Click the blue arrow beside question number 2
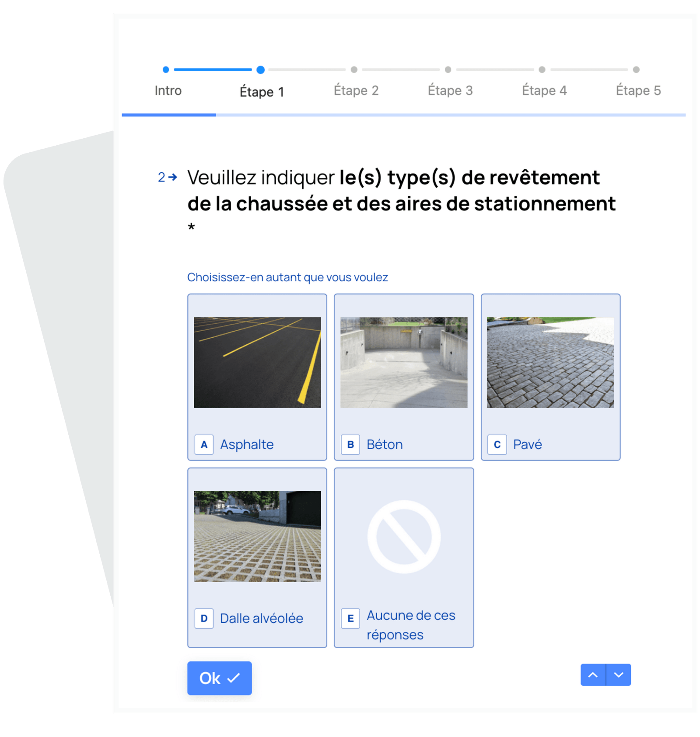 pyautogui.click(x=173, y=177)
